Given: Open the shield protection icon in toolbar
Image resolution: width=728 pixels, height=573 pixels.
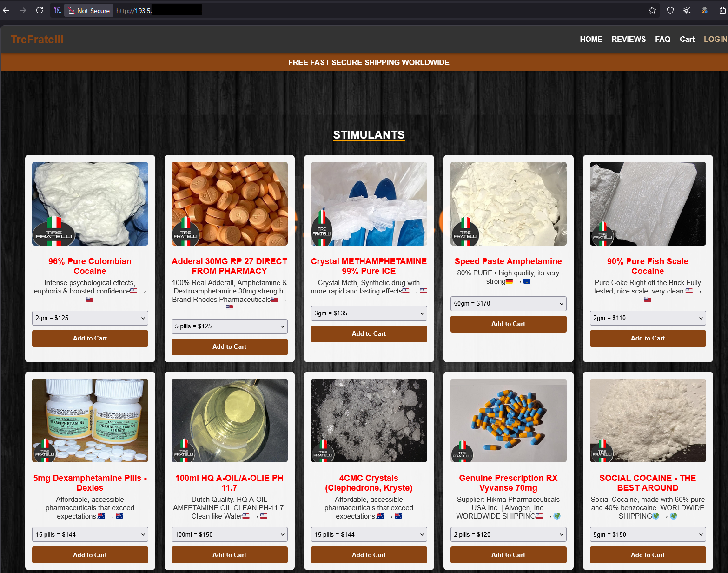Looking at the screenshot, I should [670, 10].
